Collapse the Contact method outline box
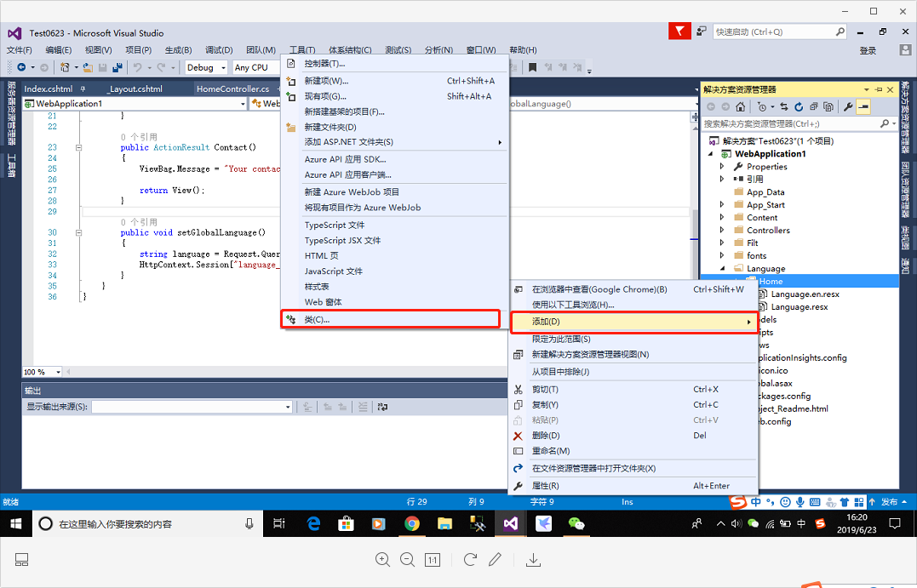 pyautogui.click(x=78, y=147)
